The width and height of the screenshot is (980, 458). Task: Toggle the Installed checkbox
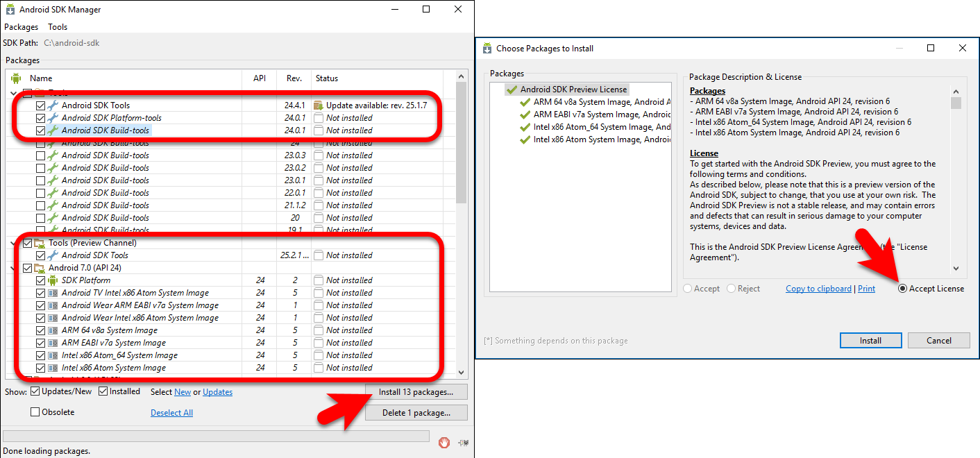tap(103, 391)
